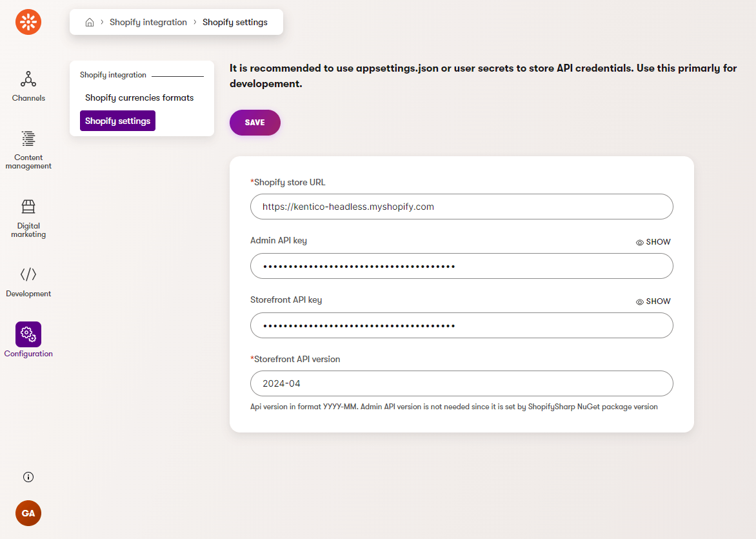Screen dimensions: 756x539
Task: Show the Storefront API key value
Action: 653,301
